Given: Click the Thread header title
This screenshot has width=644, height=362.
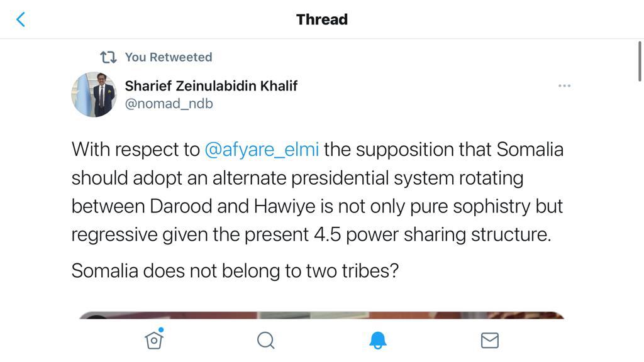Looking at the screenshot, I should [321, 19].
